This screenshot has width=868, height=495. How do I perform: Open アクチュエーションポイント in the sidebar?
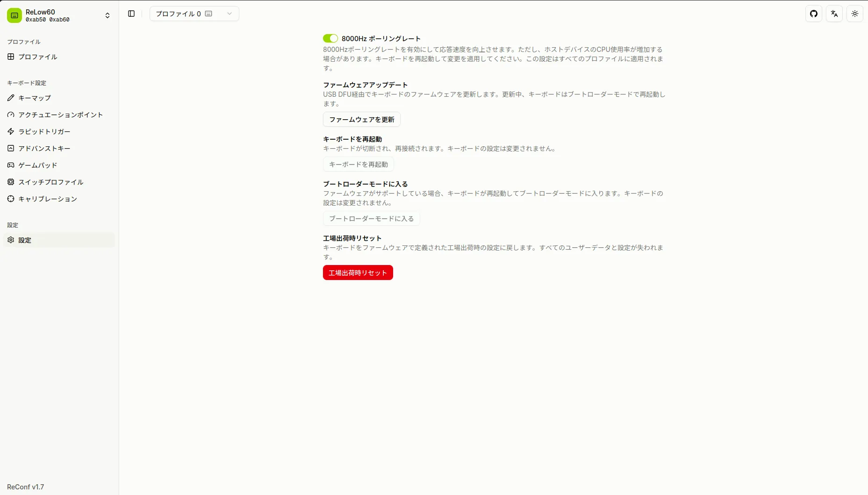[x=59, y=115]
